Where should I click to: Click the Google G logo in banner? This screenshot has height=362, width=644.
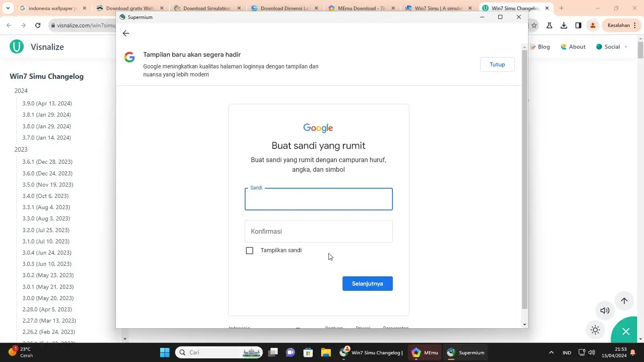(130, 57)
